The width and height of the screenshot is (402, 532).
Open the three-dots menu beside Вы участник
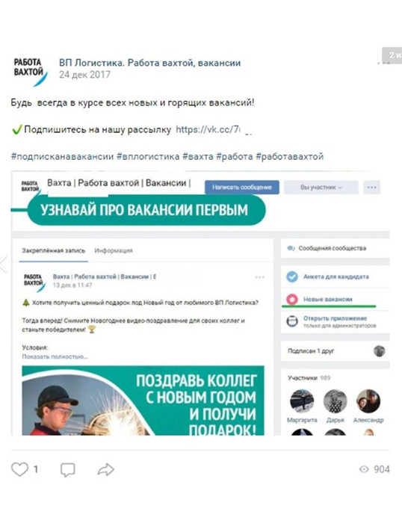point(372,187)
